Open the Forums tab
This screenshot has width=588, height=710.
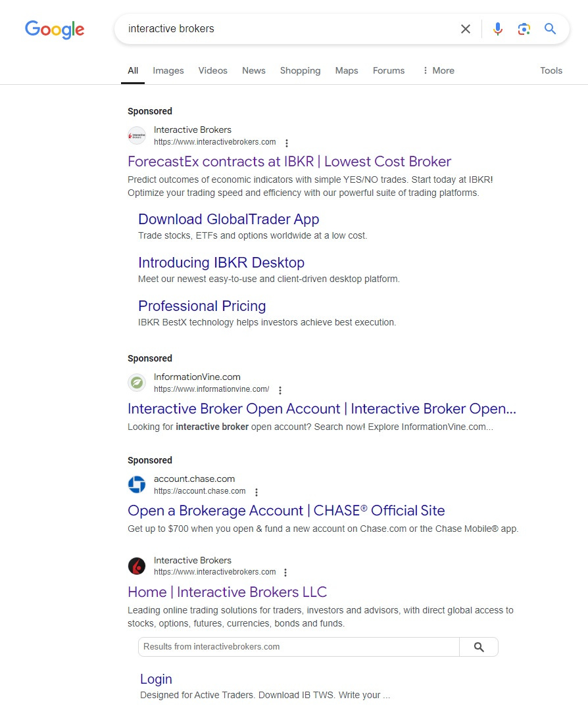(x=389, y=70)
